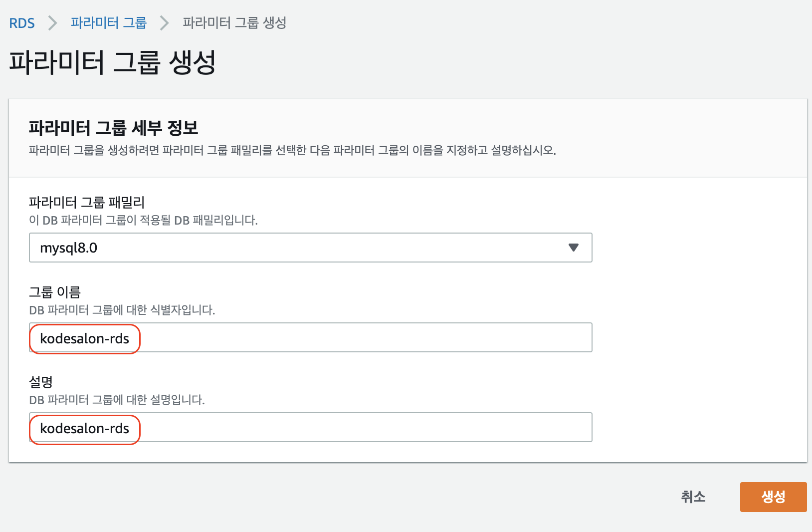Click the '이 DB 파라미터 그룹이 적용될' hint text
This screenshot has height=532, width=812.
pos(144,220)
